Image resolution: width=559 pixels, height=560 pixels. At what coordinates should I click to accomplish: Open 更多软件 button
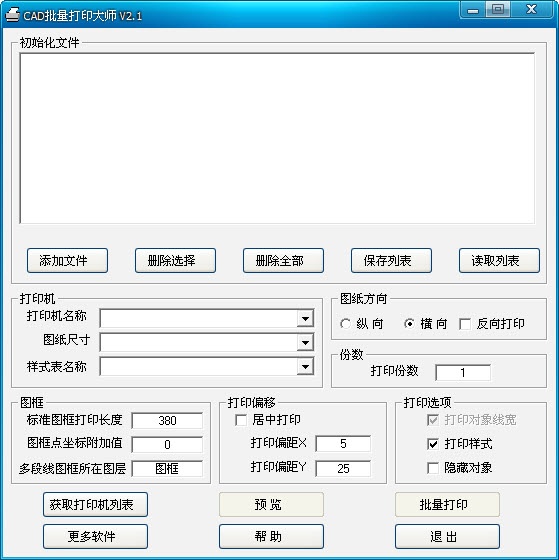(95, 536)
